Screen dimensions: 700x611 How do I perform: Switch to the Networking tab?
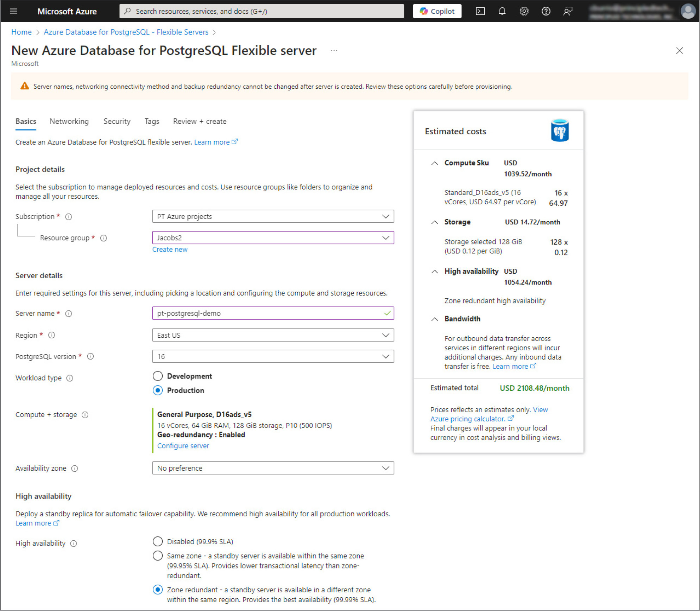[69, 121]
